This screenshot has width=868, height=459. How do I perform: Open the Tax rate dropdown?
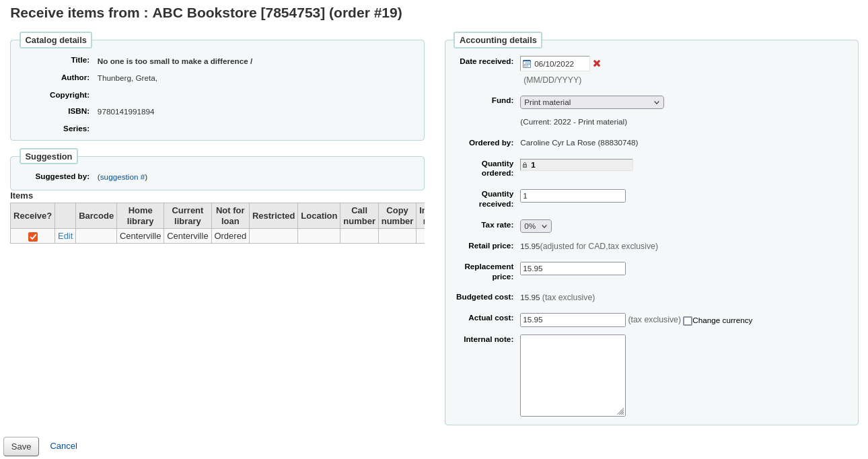(536, 225)
